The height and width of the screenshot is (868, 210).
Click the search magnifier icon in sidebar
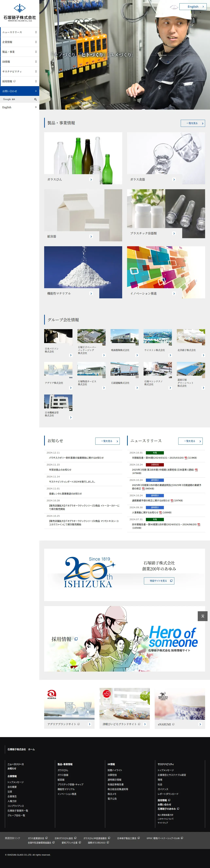(35, 99)
